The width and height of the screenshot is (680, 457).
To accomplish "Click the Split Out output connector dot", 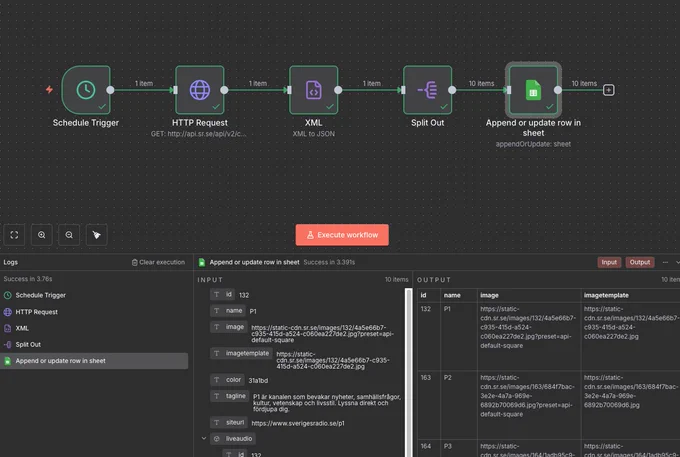I will coord(452,90).
